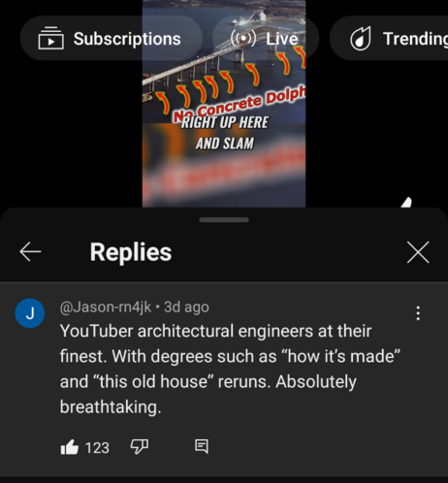448x483 pixels.
Task: Like the comment by @Jason-rn4jk
Action: [x=70, y=447]
